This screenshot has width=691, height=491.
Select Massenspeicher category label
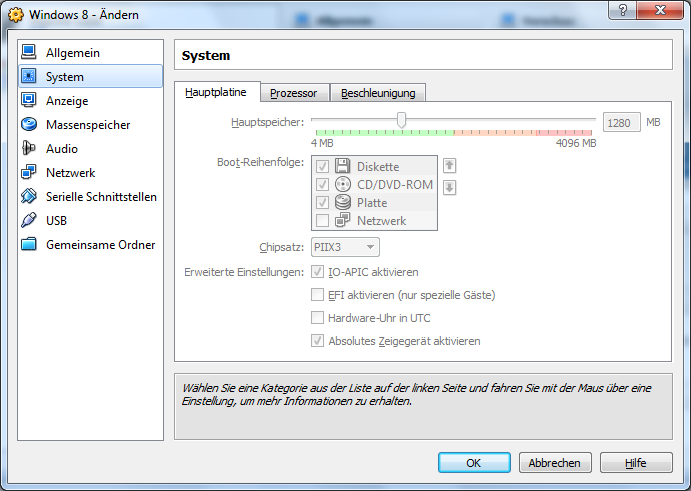88,125
